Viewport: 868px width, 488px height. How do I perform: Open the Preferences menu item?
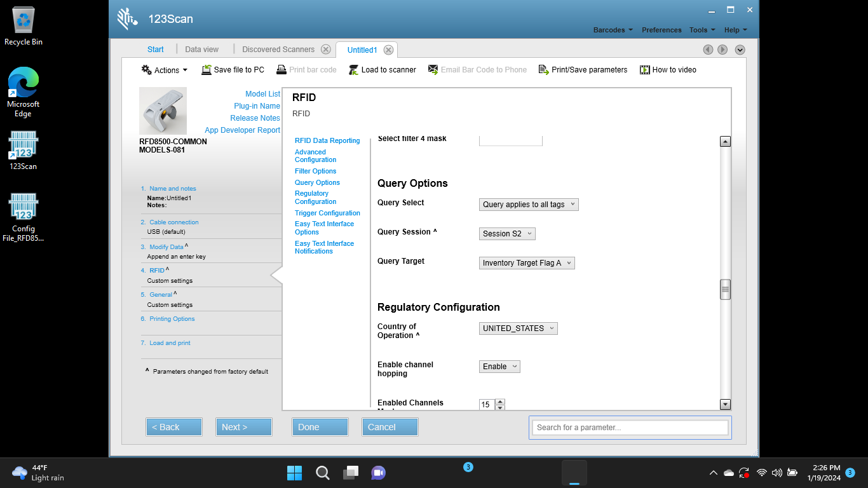pos(661,30)
